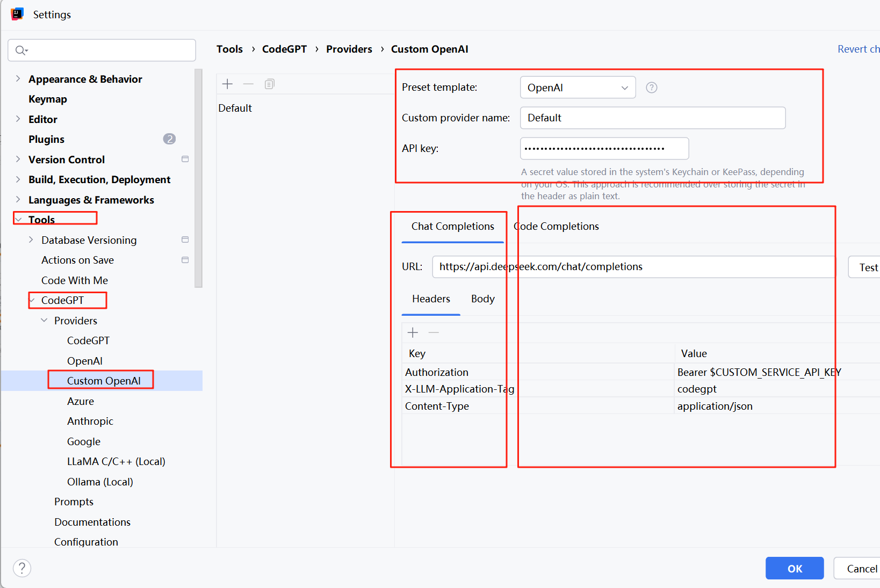Collapse the Tools section

point(18,220)
